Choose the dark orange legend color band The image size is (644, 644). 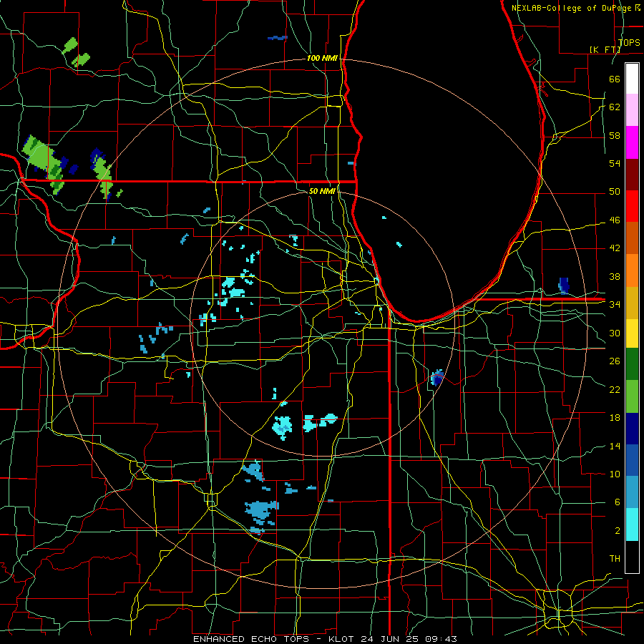click(632, 238)
